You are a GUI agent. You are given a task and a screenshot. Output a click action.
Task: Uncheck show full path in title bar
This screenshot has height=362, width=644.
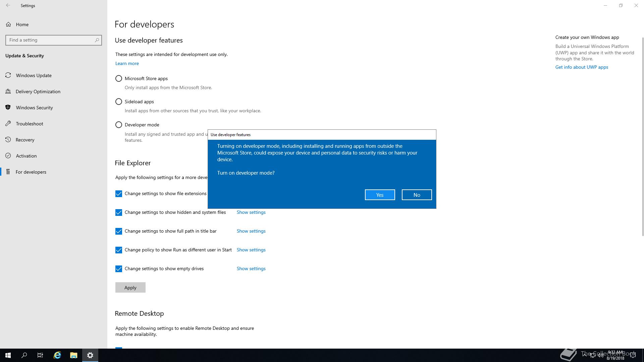pyautogui.click(x=119, y=231)
